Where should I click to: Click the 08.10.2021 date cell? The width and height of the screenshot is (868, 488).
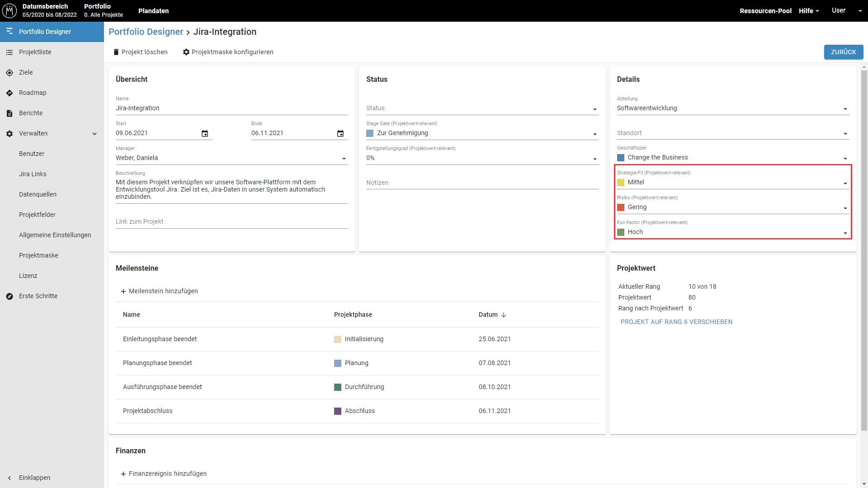[495, 387]
